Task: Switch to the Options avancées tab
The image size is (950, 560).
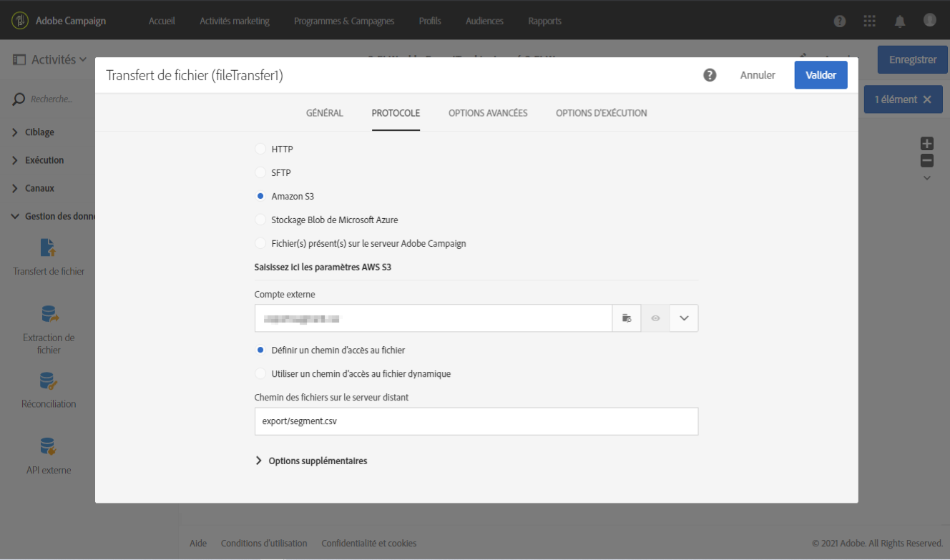Action: tap(488, 113)
